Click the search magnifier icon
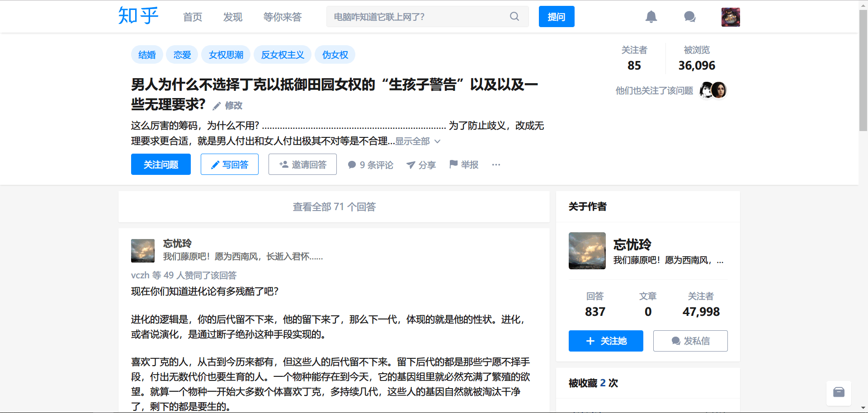The width and height of the screenshot is (868, 413). [x=514, y=17]
